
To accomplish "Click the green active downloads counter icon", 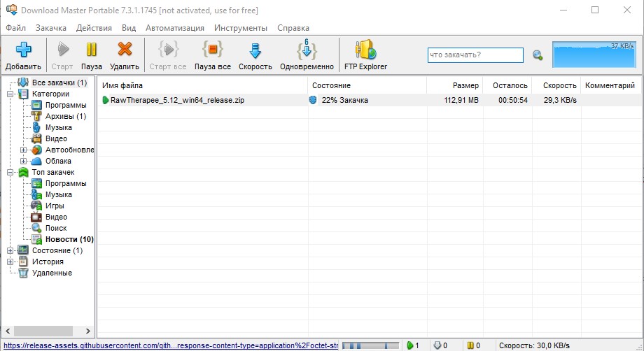I will pyautogui.click(x=410, y=345).
